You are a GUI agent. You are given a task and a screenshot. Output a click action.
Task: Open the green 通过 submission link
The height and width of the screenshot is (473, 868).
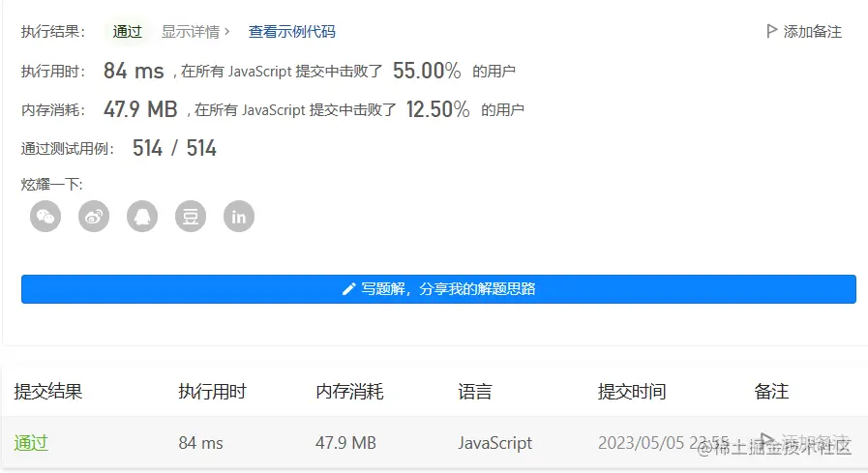pos(31,443)
